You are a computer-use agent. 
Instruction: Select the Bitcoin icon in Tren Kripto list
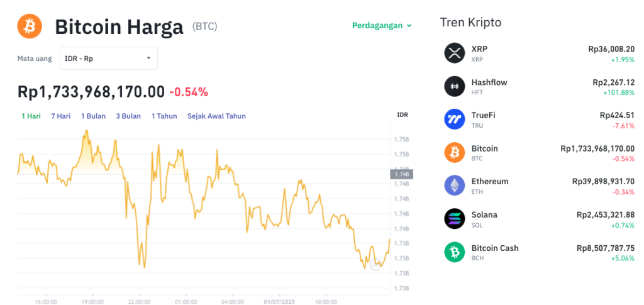click(455, 153)
